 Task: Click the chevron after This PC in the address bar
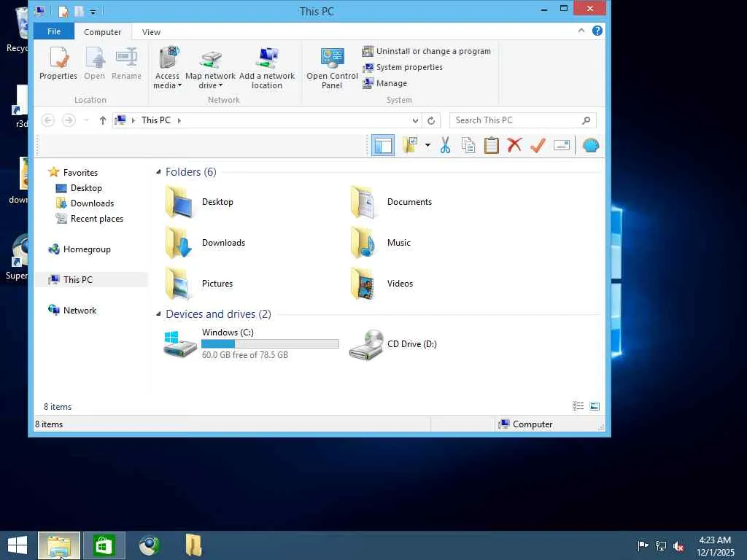(179, 120)
